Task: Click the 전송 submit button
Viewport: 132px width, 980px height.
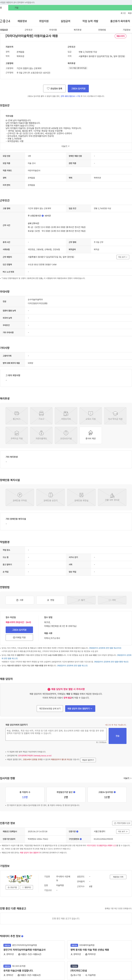Action: tap(118, 736)
